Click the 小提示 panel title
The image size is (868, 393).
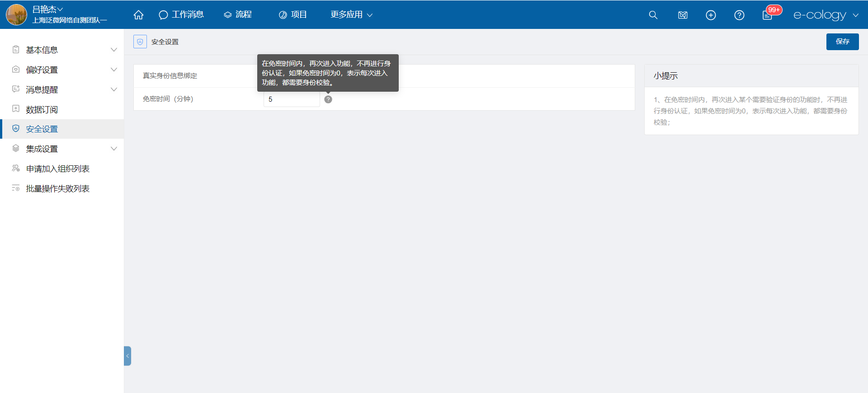tap(665, 76)
